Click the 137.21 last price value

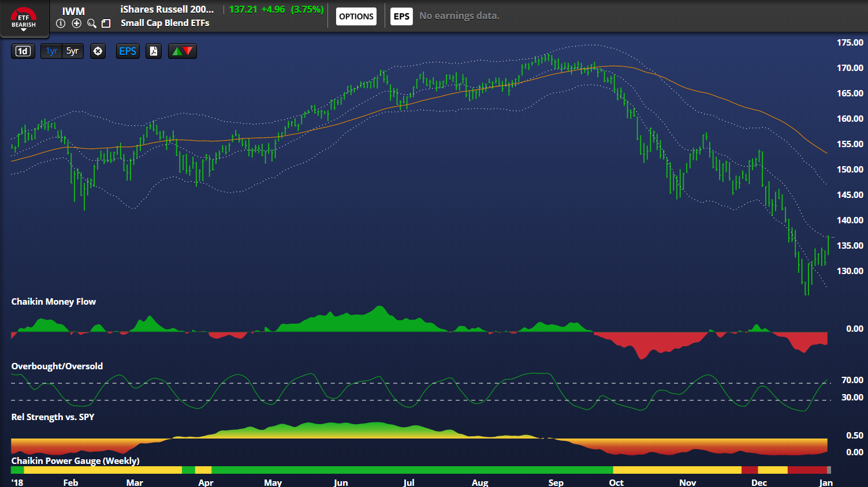pos(243,9)
